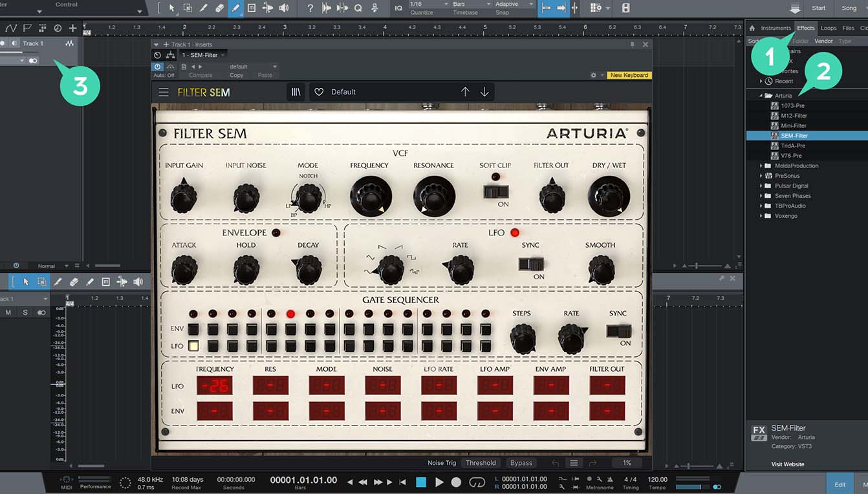Open the plugin library browser icon
Viewport: 868px width, 494px height.
tap(296, 92)
